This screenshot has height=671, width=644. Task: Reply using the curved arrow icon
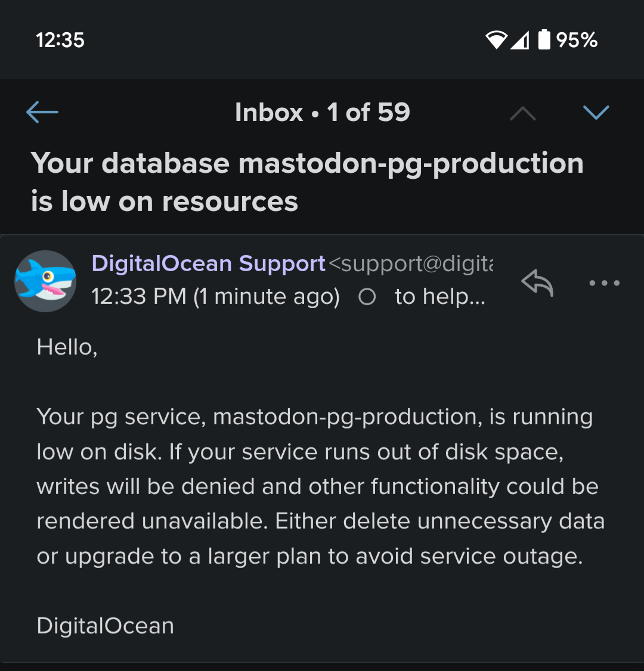pyautogui.click(x=537, y=282)
